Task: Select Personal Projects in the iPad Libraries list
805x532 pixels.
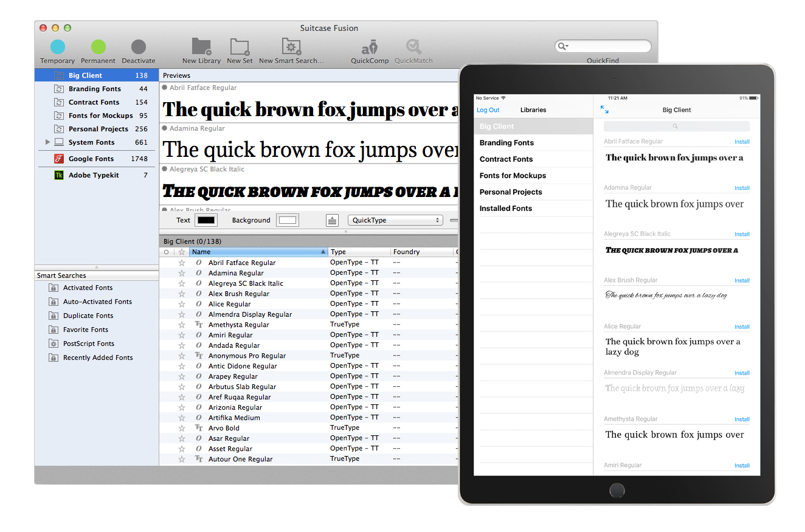Action: click(533, 192)
